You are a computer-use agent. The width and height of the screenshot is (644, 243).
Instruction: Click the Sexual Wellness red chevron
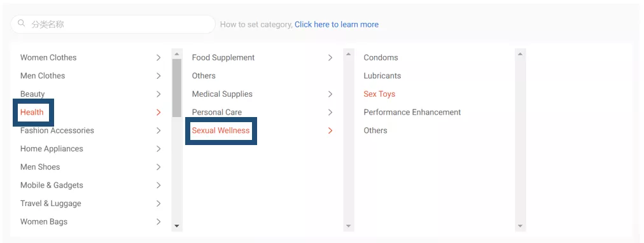tap(330, 130)
